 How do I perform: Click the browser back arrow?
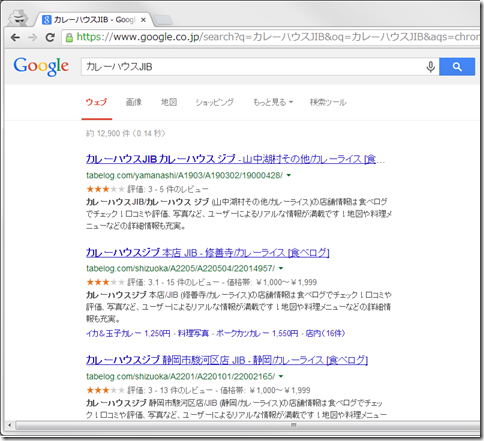(15, 37)
